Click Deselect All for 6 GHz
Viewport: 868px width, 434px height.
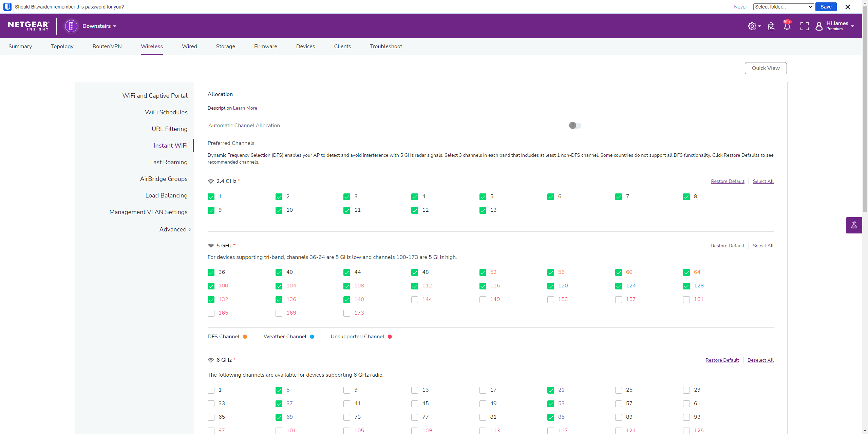tap(760, 360)
